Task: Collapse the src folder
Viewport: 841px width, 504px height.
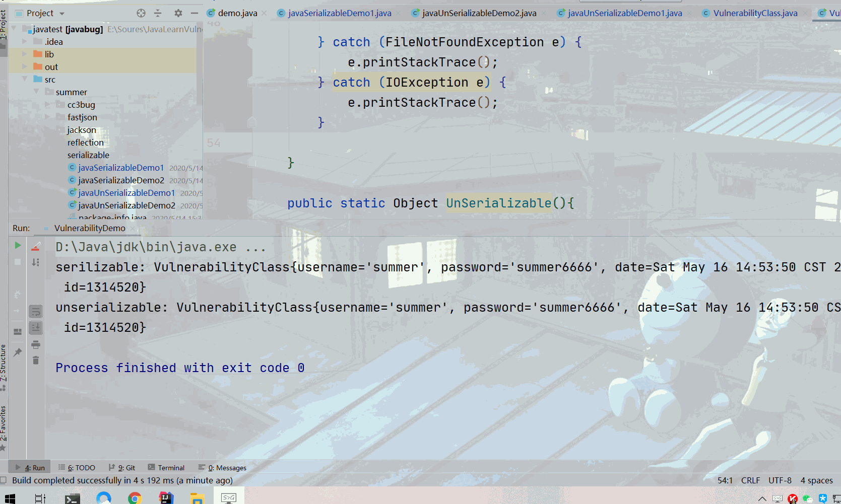Action: pos(24,79)
